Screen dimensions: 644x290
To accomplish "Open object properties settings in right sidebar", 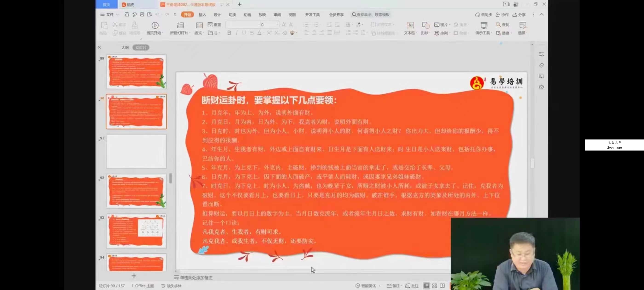I will (x=541, y=54).
